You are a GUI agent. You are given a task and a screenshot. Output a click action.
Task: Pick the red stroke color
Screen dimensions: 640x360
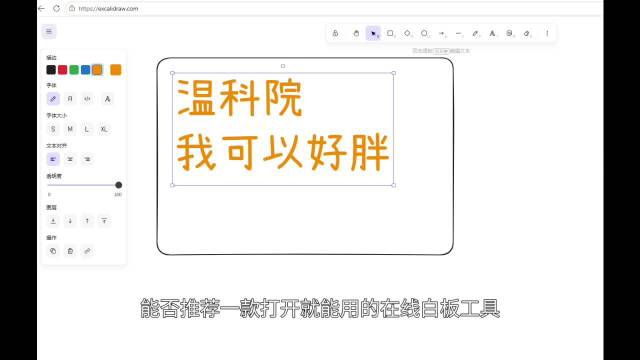pyautogui.click(x=62, y=70)
